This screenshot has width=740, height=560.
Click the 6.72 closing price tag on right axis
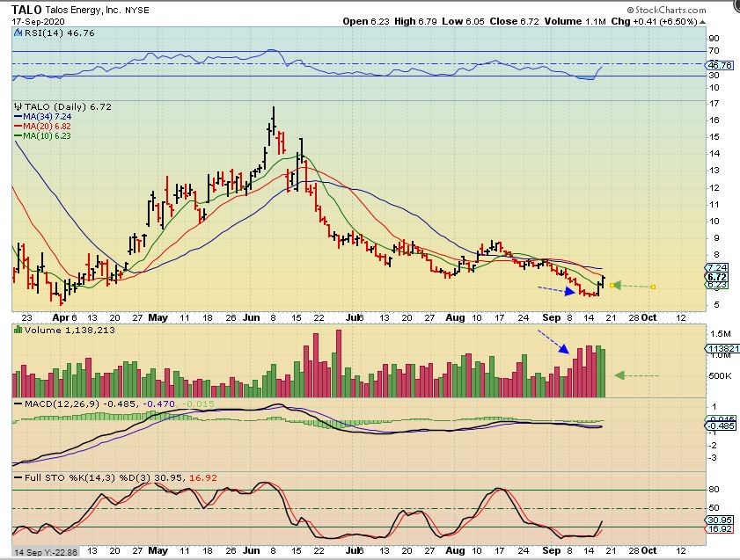[x=717, y=276]
